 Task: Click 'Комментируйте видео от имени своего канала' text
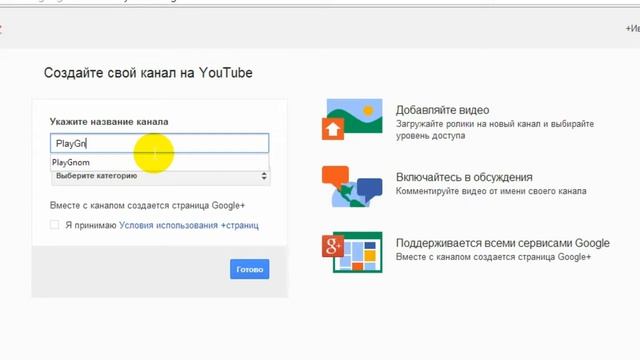coord(491,191)
